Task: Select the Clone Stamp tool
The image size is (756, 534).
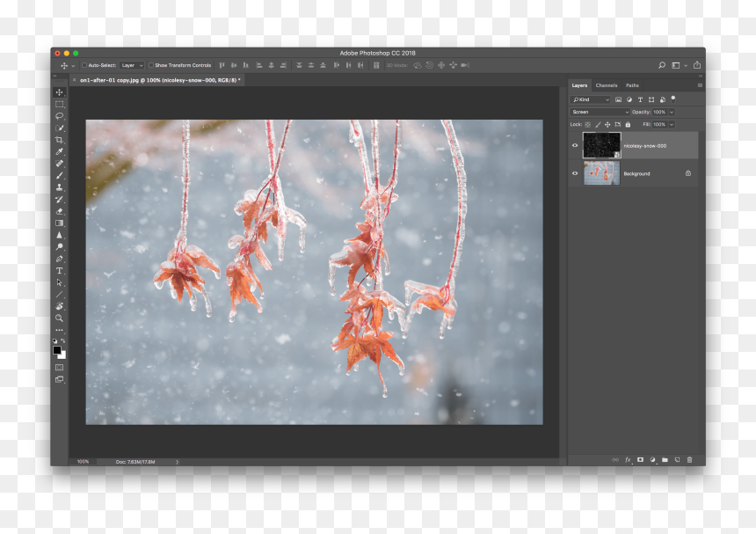Action: click(x=59, y=187)
